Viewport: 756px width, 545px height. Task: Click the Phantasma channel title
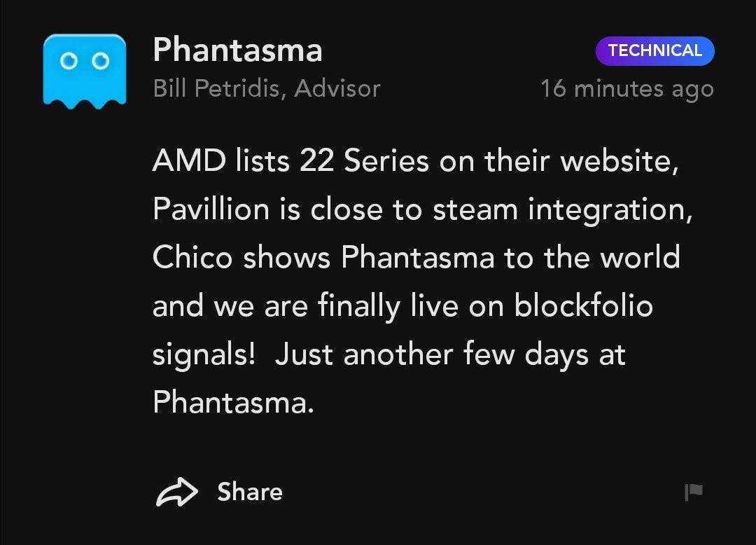[x=238, y=50]
